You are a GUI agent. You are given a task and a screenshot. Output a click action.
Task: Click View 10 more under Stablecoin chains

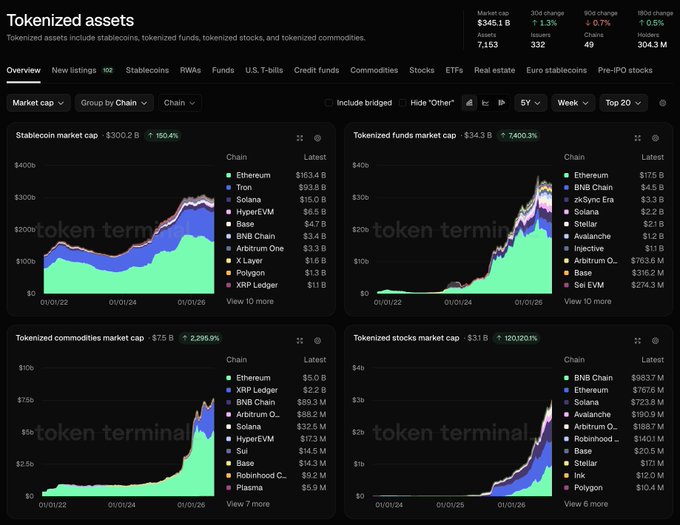pyautogui.click(x=250, y=301)
